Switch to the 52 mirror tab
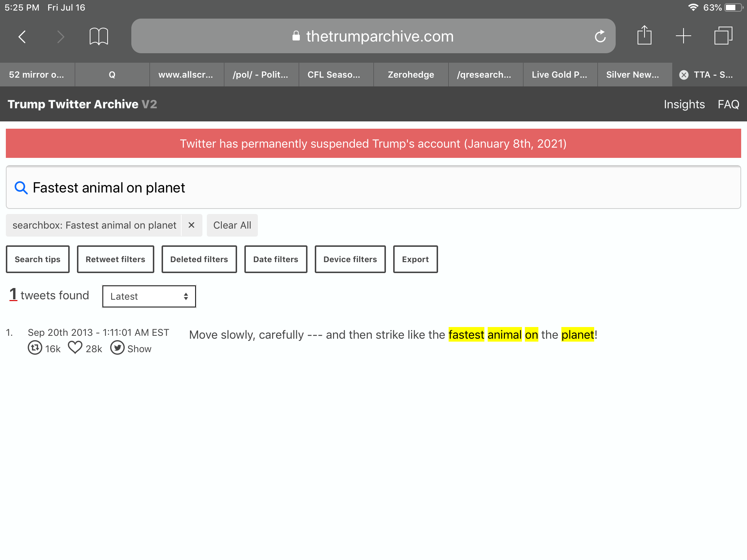The height and width of the screenshot is (560, 747). click(38, 75)
